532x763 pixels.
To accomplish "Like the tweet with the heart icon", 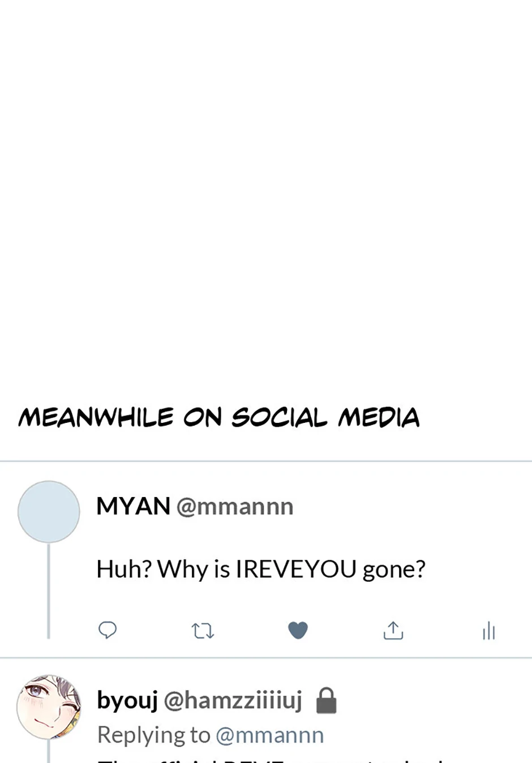I will (x=298, y=630).
